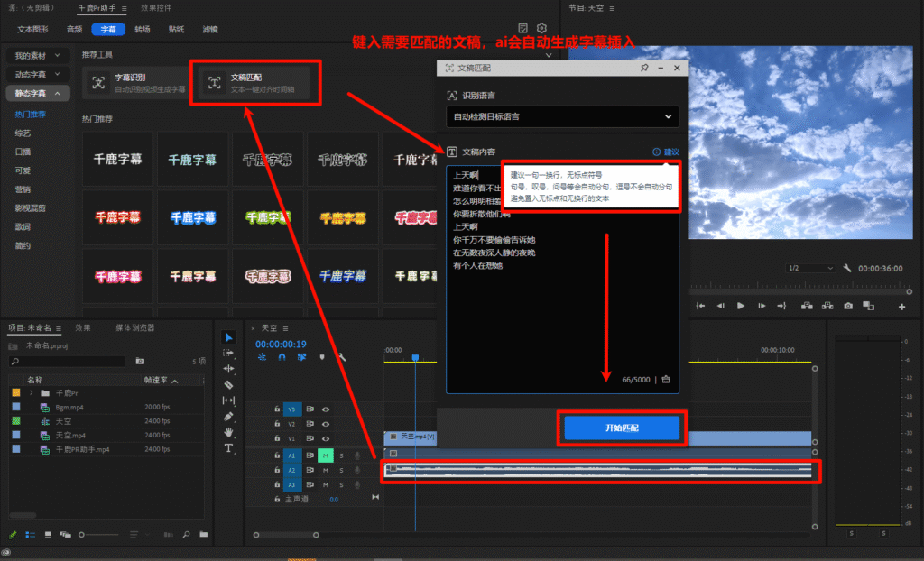Select the Type (T) tool
Image resolution: width=924 pixels, height=561 pixels.
228,448
